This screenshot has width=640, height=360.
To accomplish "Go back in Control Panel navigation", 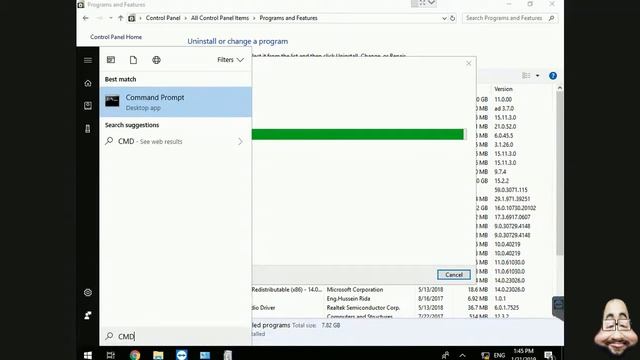I will pyautogui.click(x=85, y=18).
